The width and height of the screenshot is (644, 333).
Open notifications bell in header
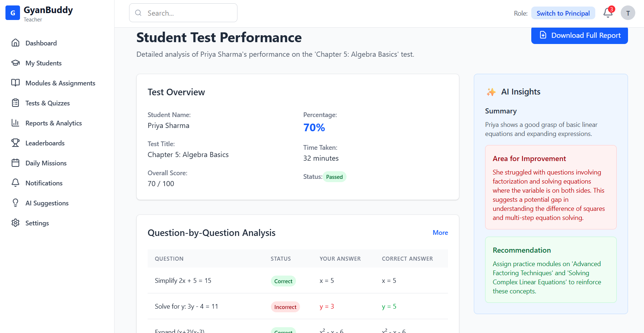[608, 13]
